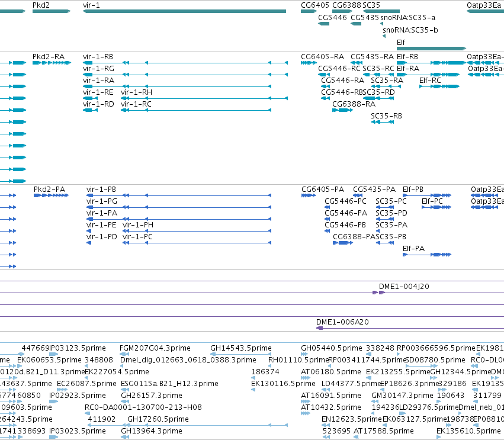504x440 pixels.
Task: Select the vir-1-PA protein label
Action: coord(102,213)
